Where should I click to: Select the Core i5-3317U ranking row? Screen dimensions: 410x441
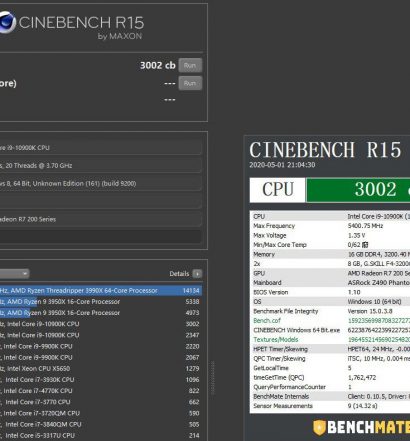point(101,435)
